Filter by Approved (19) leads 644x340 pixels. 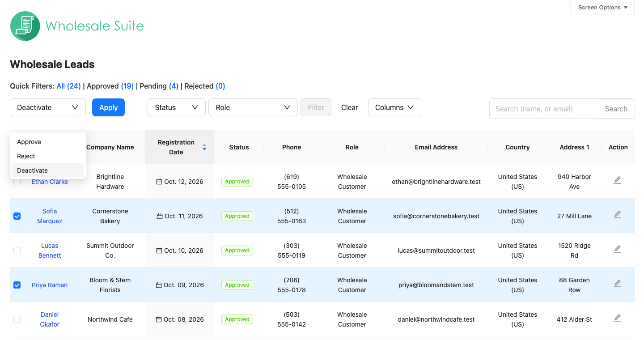(x=110, y=86)
